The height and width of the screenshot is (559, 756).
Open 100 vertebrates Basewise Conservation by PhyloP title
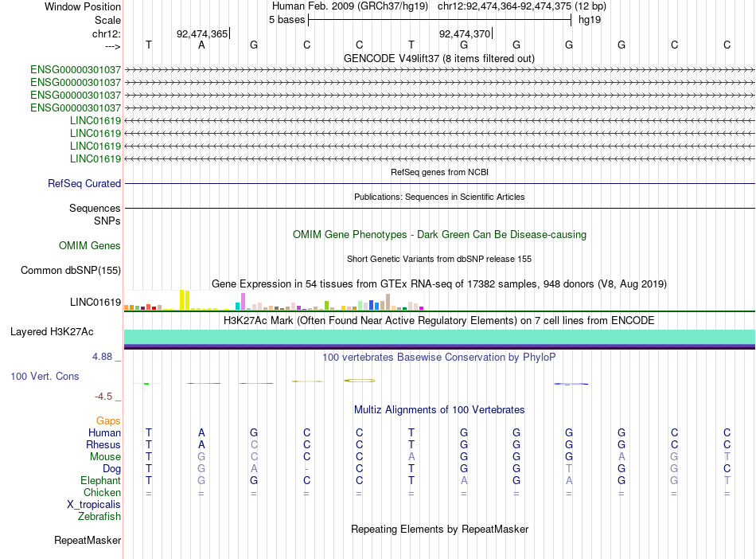pyautogui.click(x=439, y=357)
